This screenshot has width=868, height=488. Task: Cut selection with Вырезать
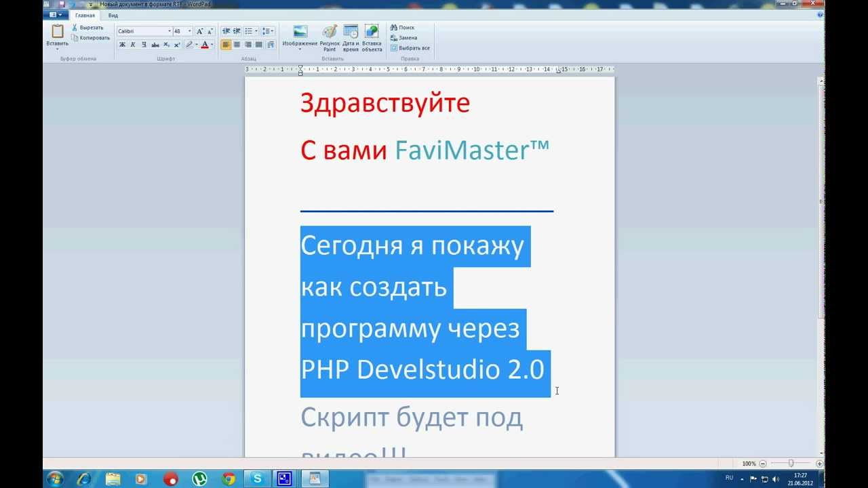click(87, 28)
